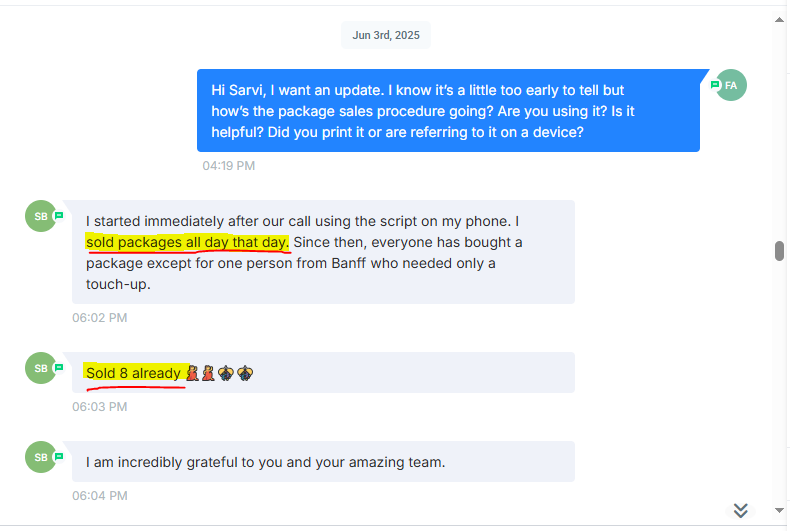This screenshot has height=531, width=790.
Task: Click the first dancer emoji in message
Action: point(193,373)
